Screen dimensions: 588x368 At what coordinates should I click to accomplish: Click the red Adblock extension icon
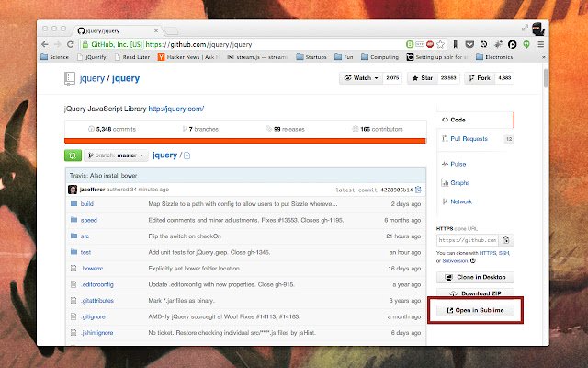(x=430, y=44)
